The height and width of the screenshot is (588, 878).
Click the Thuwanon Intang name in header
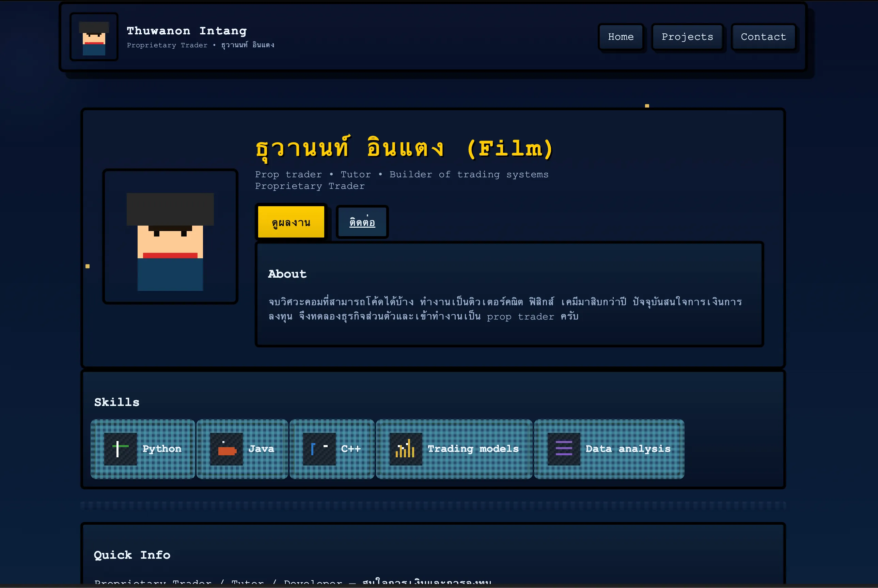coord(187,31)
